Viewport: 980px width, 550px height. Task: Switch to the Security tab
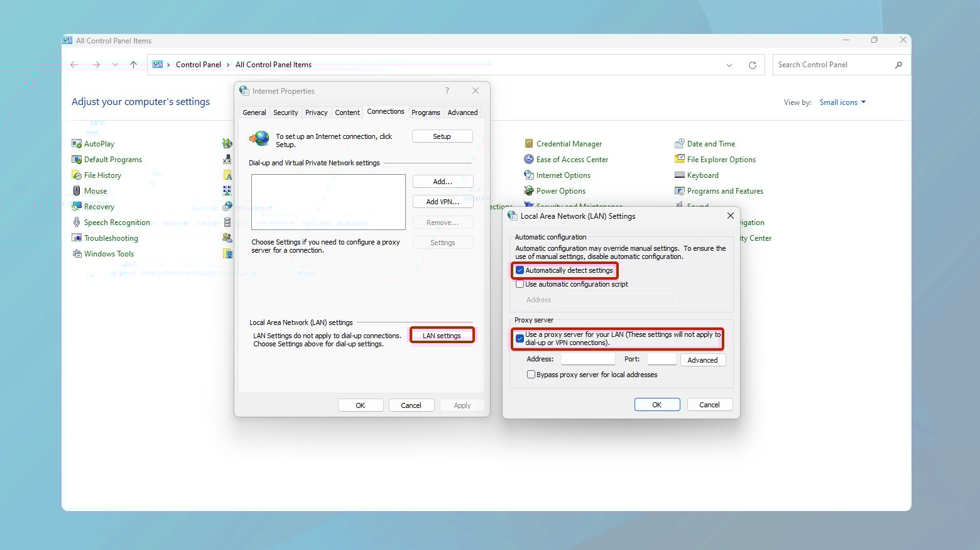285,113
